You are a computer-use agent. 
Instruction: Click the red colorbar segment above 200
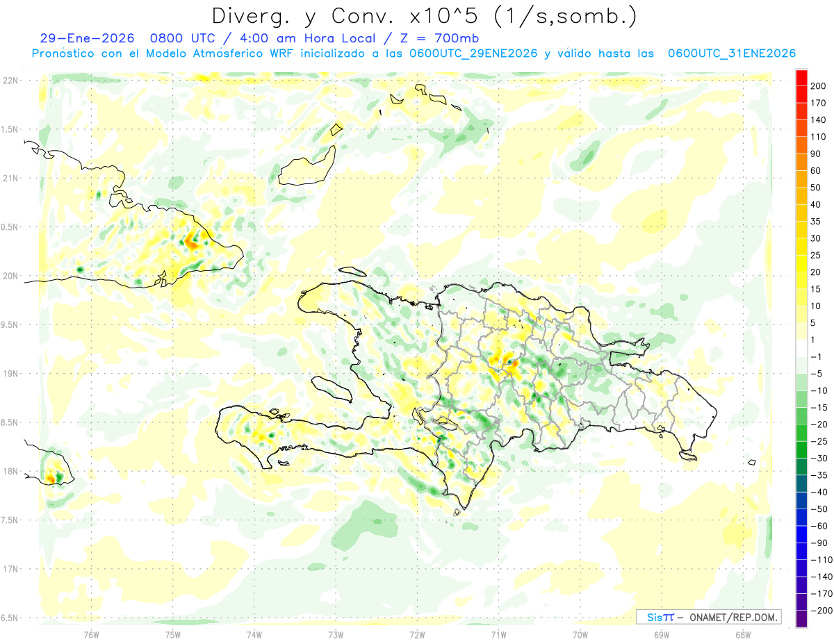(801, 78)
